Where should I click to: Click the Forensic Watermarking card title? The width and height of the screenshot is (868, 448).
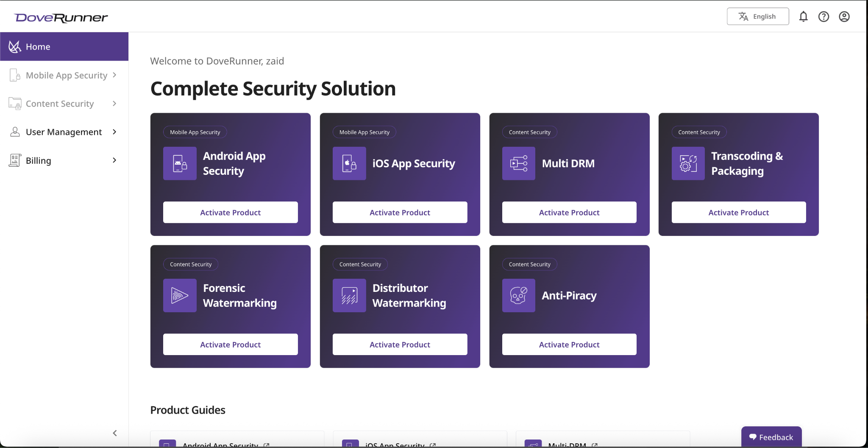[x=240, y=295]
